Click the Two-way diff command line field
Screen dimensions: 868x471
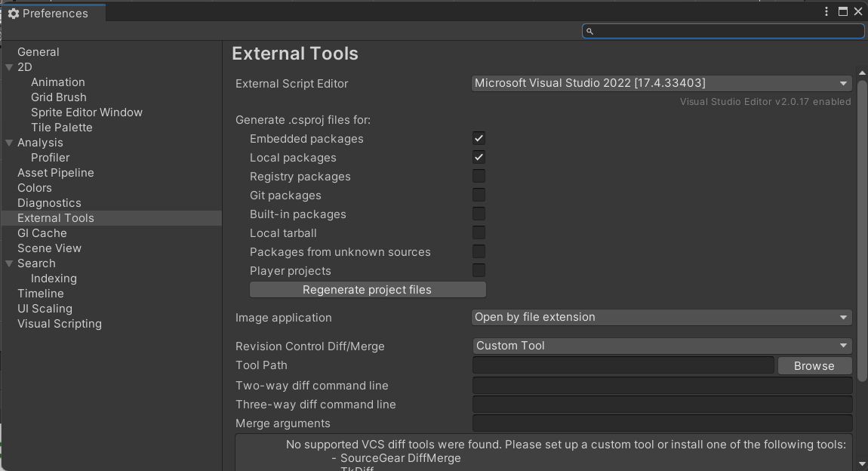coord(661,386)
